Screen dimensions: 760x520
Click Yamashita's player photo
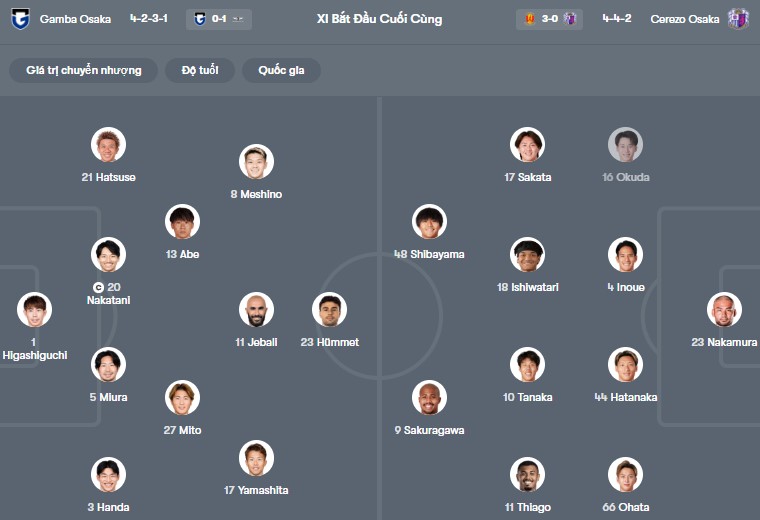coord(256,458)
